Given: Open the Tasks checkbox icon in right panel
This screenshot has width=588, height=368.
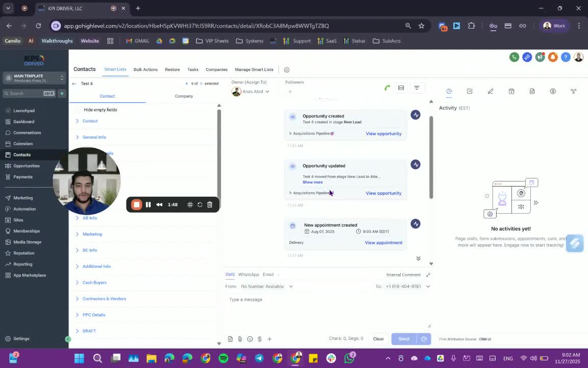Looking at the screenshot, I should (470, 91).
